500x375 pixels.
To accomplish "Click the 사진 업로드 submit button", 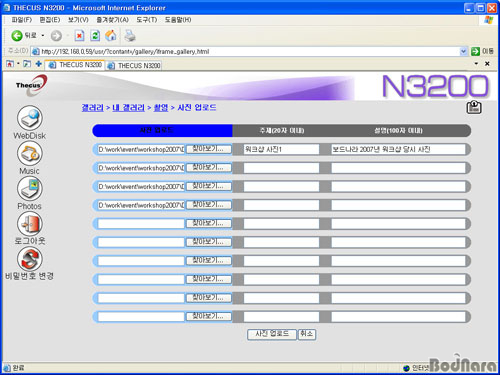I will coord(272,334).
